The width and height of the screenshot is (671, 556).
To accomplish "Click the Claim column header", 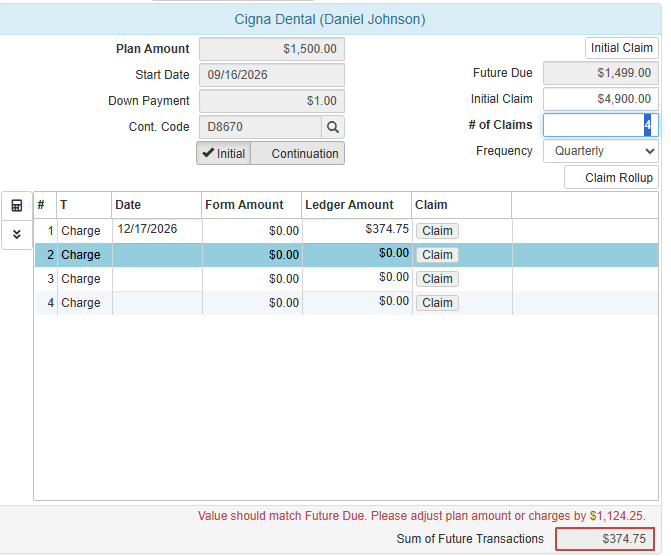I will point(462,205).
